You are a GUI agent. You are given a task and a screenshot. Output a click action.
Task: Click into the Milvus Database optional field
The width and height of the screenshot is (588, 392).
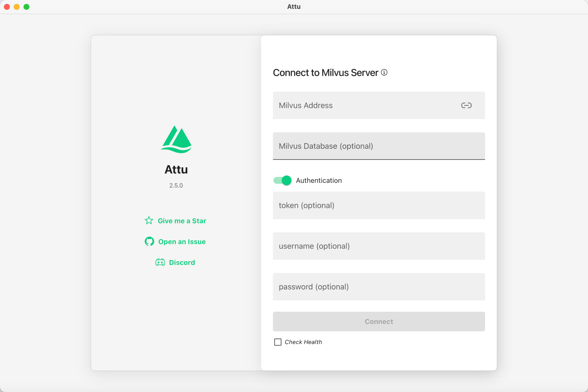379,146
